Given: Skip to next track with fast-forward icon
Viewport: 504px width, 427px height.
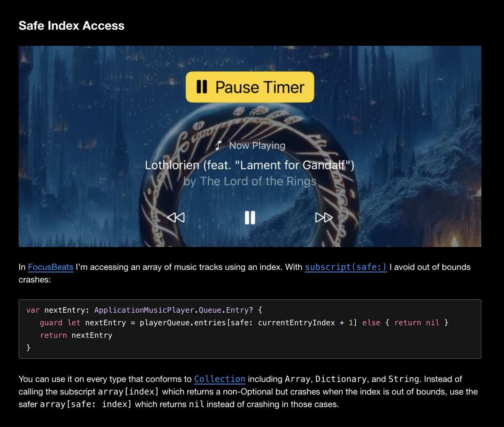Looking at the screenshot, I should (324, 217).
